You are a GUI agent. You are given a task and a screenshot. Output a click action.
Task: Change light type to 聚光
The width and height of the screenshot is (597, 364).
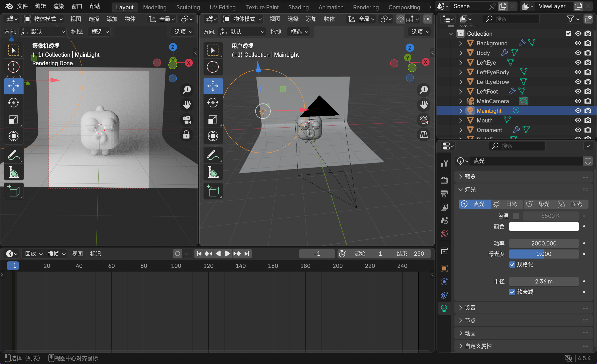point(539,204)
